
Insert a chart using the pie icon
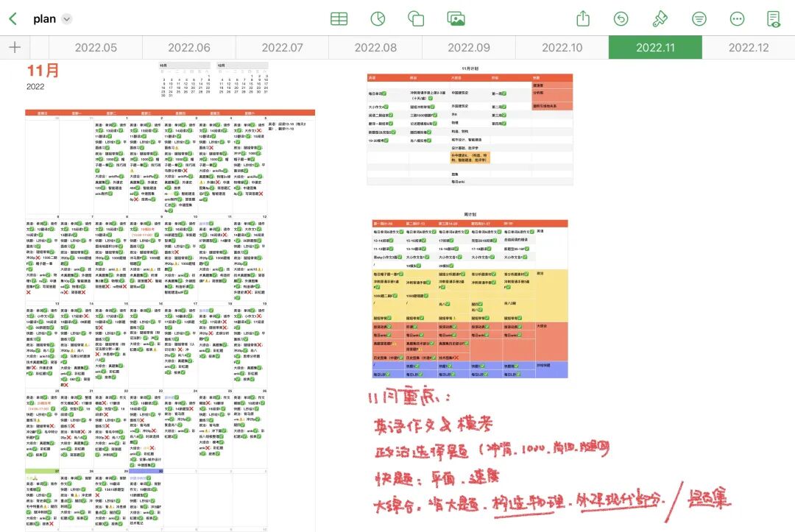tap(378, 19)
